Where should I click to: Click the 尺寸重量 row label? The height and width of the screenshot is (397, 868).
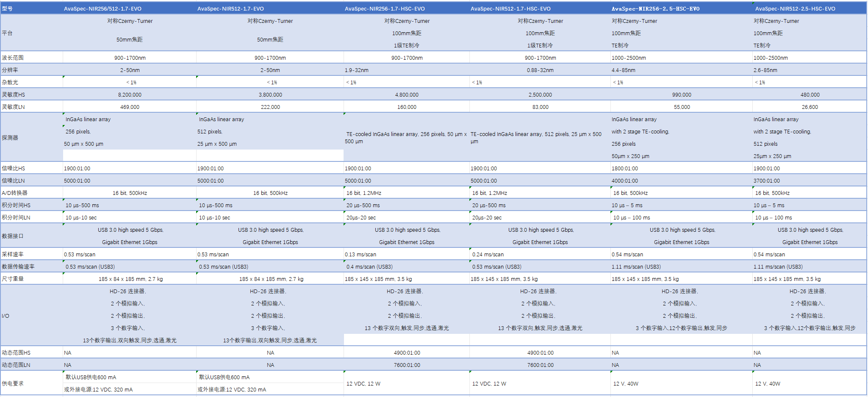click(32, 279)
